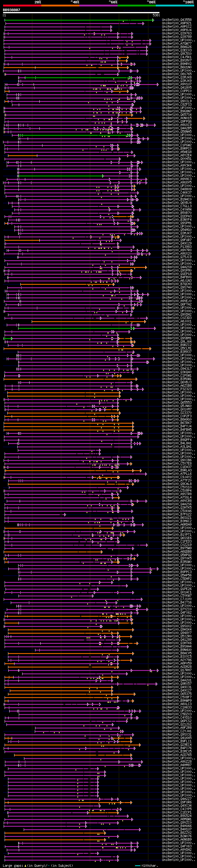This screenshot has height=868, width=197.
Task: Click the green alignment bar for Q43558
Action: click(79, 20)
